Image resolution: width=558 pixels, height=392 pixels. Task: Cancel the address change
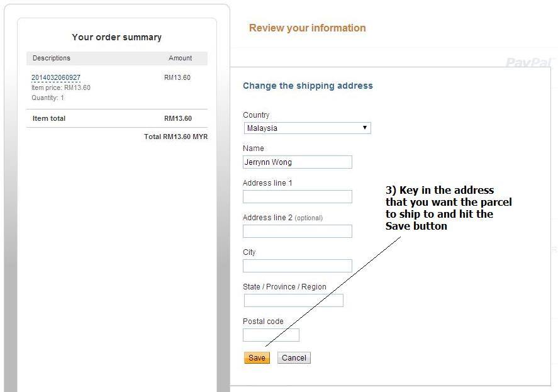click(x=294, y=358)
